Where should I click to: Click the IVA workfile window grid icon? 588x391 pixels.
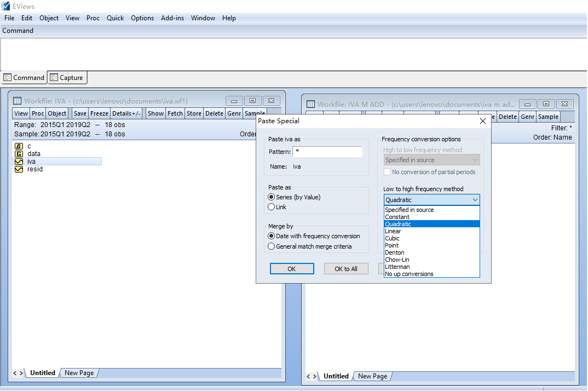tap(18, 101)
